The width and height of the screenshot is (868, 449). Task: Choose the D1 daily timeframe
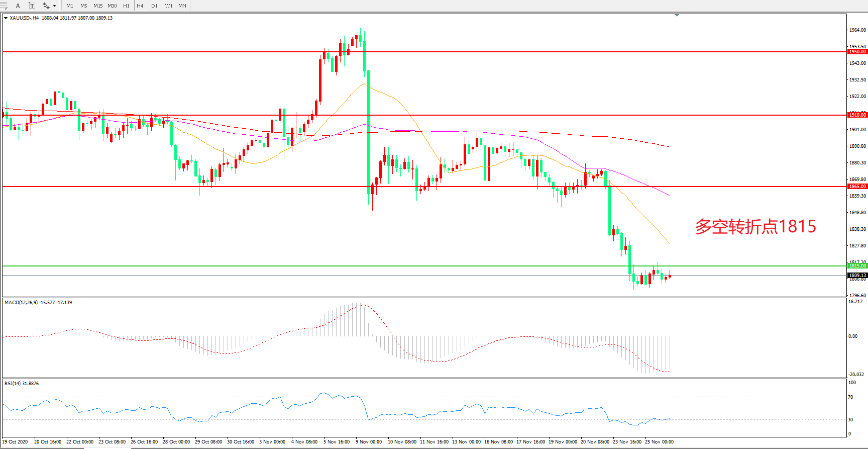pos(154,6)
